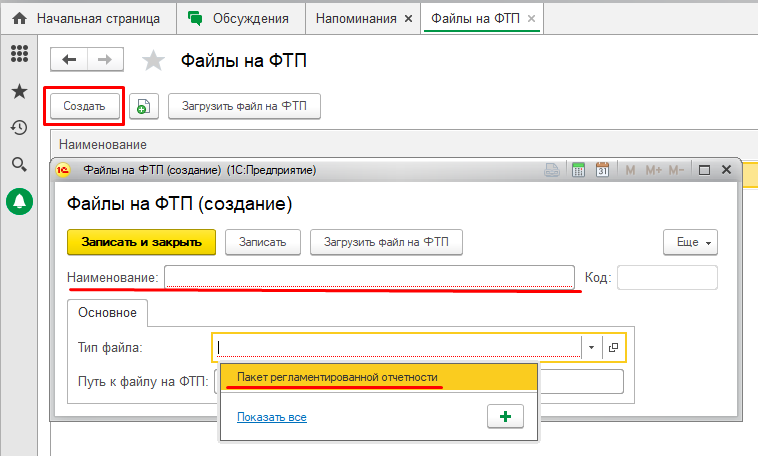
Task: Click the copy-create document icon
Action: [144, 106]
